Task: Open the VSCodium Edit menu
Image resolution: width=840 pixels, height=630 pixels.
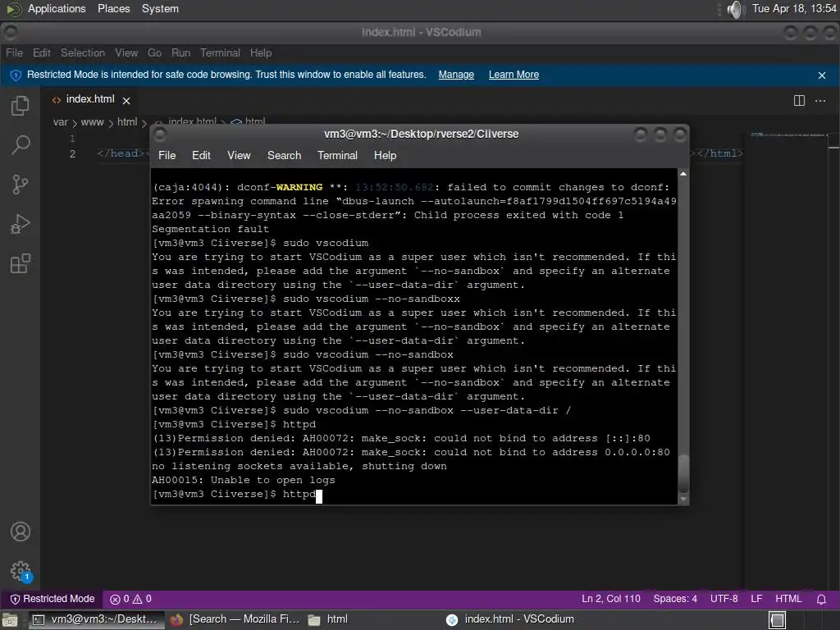Action: point(41,52)
